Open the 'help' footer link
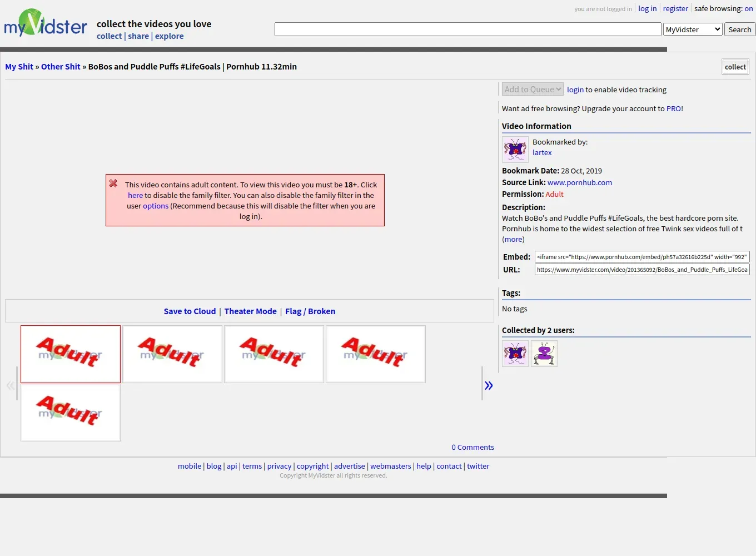 (x=424, y=466)
